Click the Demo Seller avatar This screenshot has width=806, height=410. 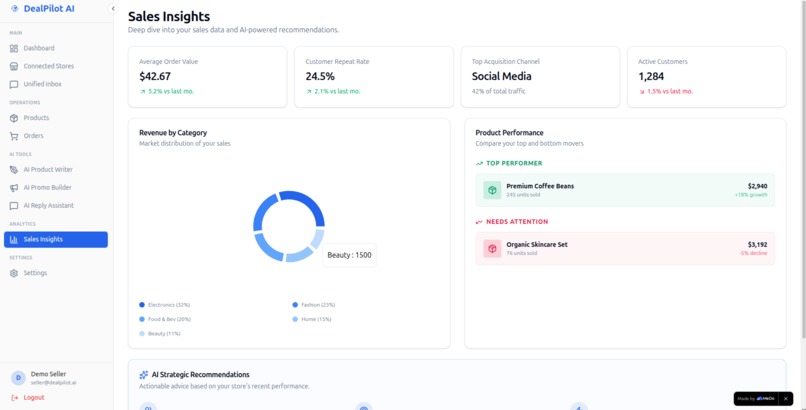click(x=18, y=378)
